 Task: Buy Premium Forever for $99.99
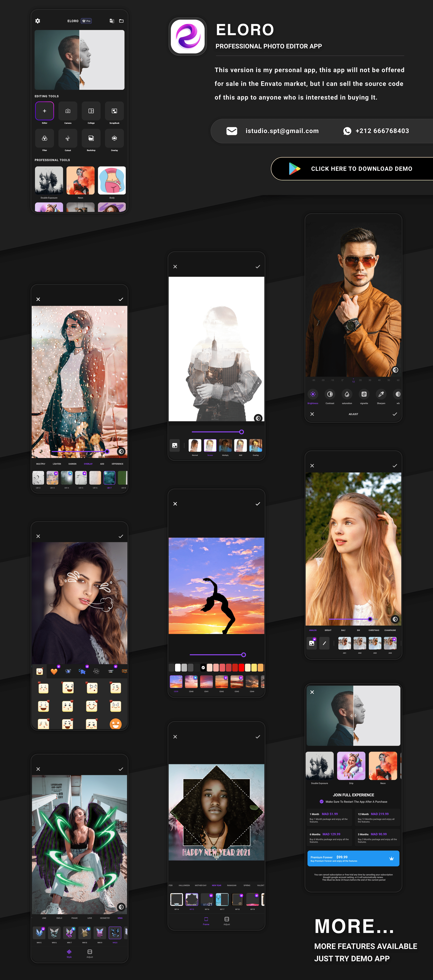354,858
